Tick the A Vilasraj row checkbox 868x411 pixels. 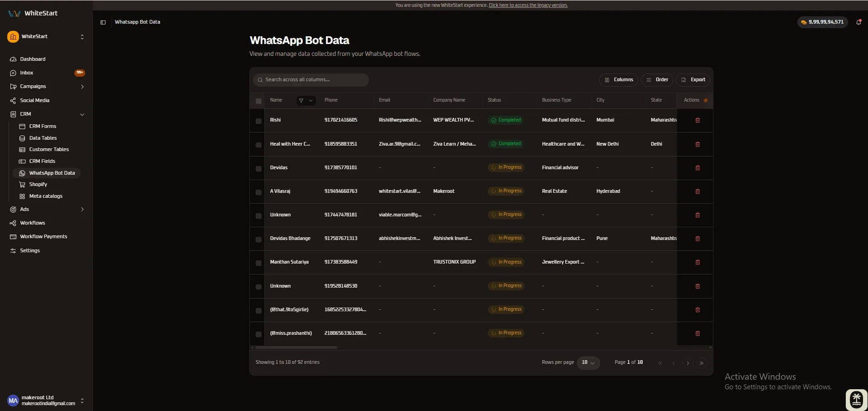coord(258,192)
